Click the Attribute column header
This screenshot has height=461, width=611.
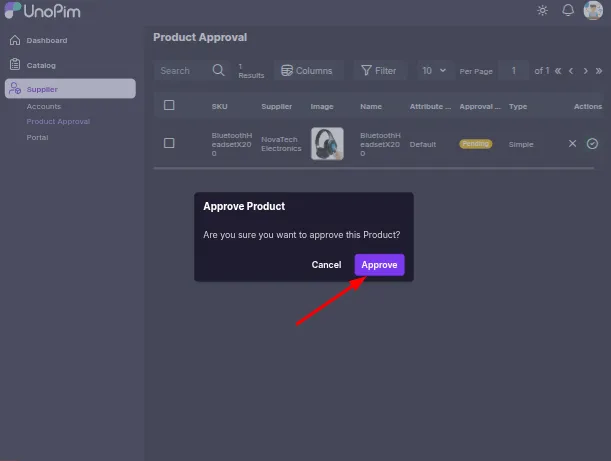click(430, 106)
